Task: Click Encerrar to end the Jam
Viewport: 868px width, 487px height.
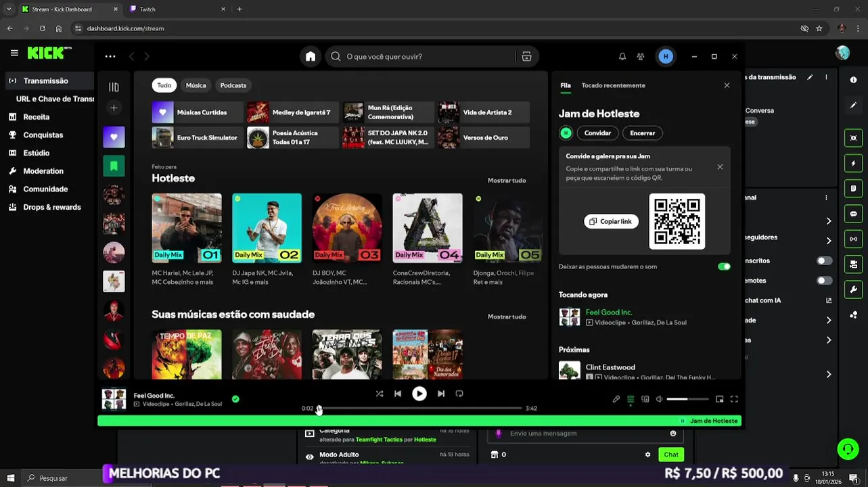Action: [642, 133]
